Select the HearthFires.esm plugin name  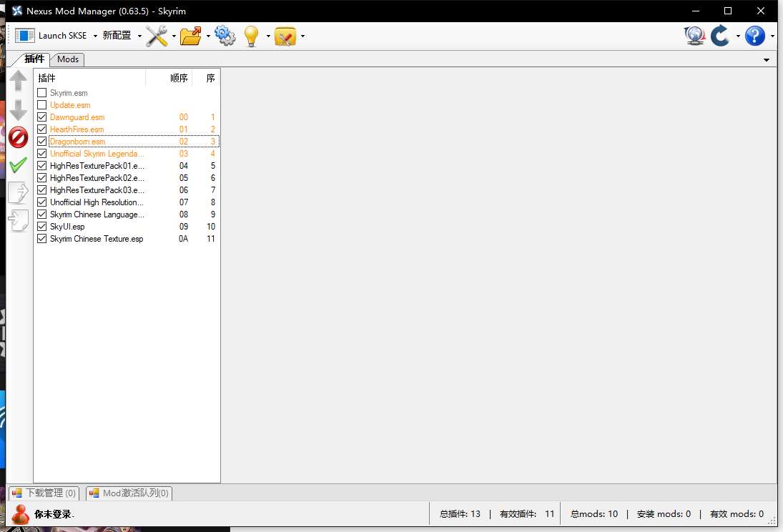pyautogui.click(x=77, y=129)
